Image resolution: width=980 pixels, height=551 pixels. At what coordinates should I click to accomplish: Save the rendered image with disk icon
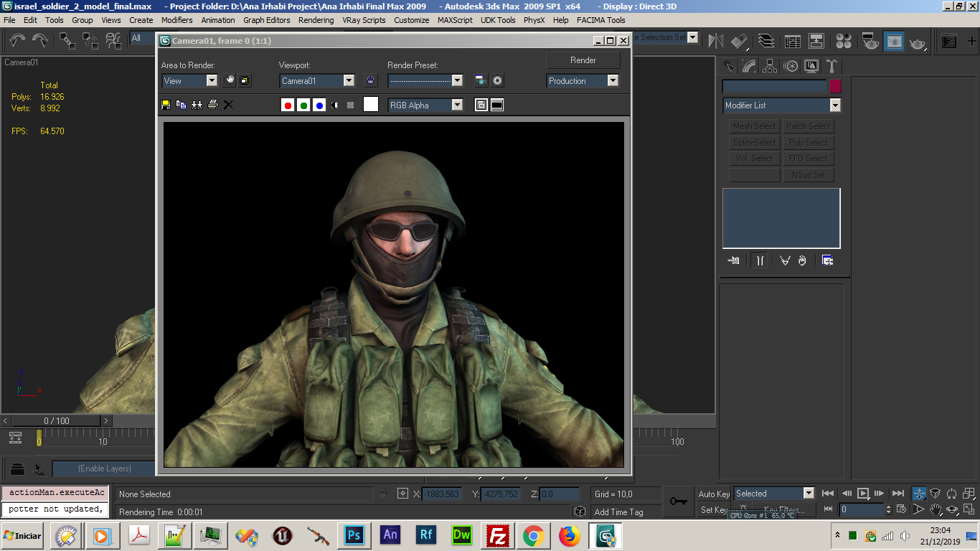166,105
